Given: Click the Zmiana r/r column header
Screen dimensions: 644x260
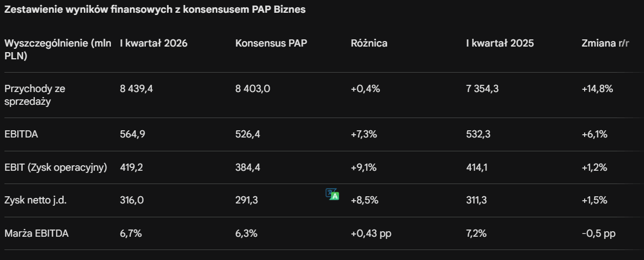Looking at the screenshot, I should pyautogui.click(x=605, y=43).
